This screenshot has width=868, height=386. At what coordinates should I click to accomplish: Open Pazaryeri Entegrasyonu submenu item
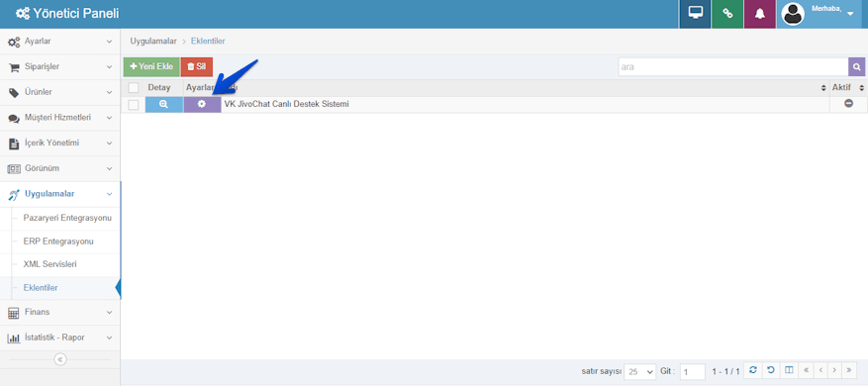click(x=67, y=218)
